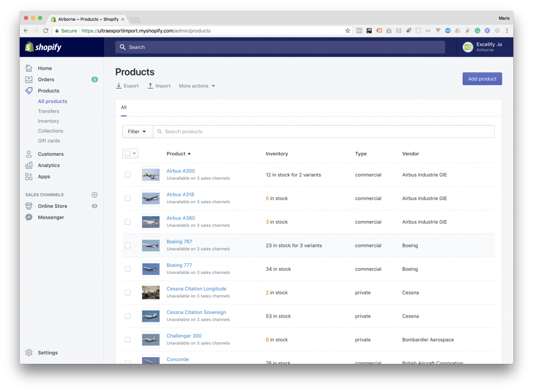The height and width of the screenshot is (392, 533).
Task: Check the Airbus A300 row checkbox
Action: pyautogui.click(x=128, y=174)
